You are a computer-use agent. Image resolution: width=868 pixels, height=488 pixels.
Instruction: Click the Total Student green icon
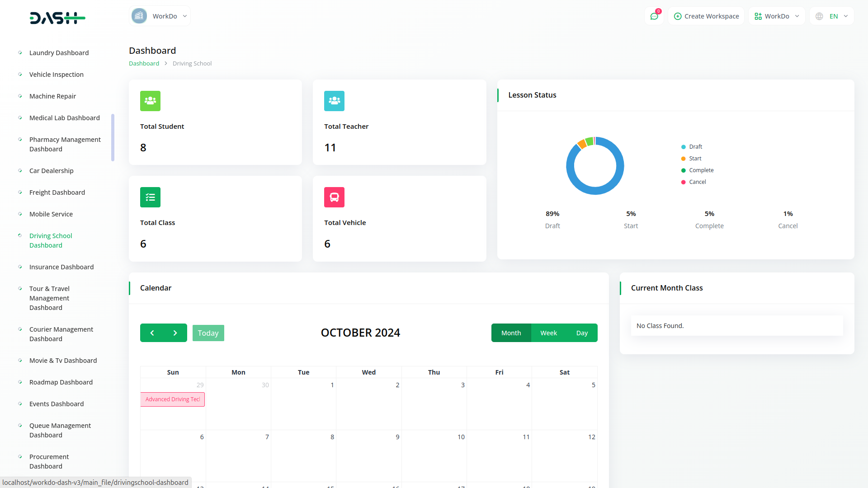coord(150,101)
